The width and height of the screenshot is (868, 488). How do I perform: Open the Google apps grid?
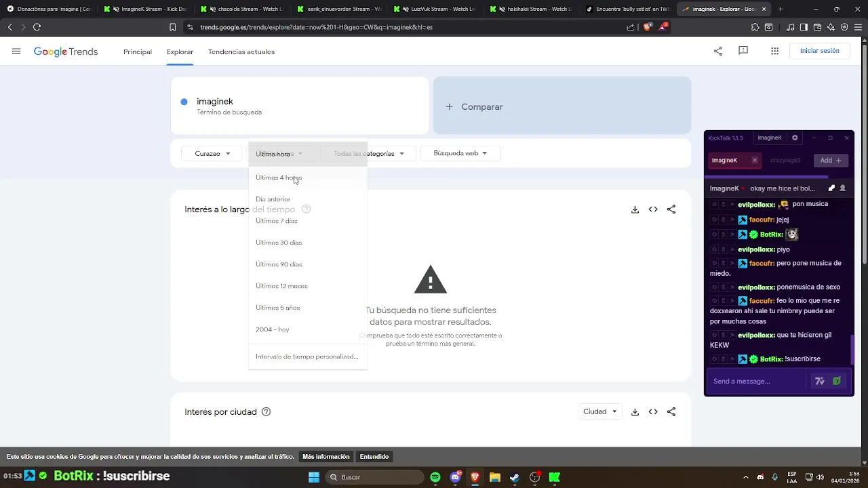pos(774,51)
